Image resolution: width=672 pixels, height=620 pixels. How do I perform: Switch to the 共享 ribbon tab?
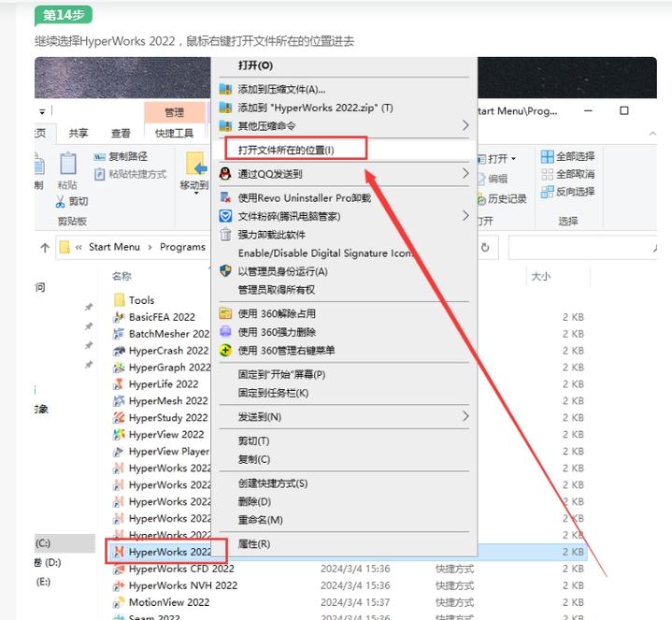coord(78,134)
